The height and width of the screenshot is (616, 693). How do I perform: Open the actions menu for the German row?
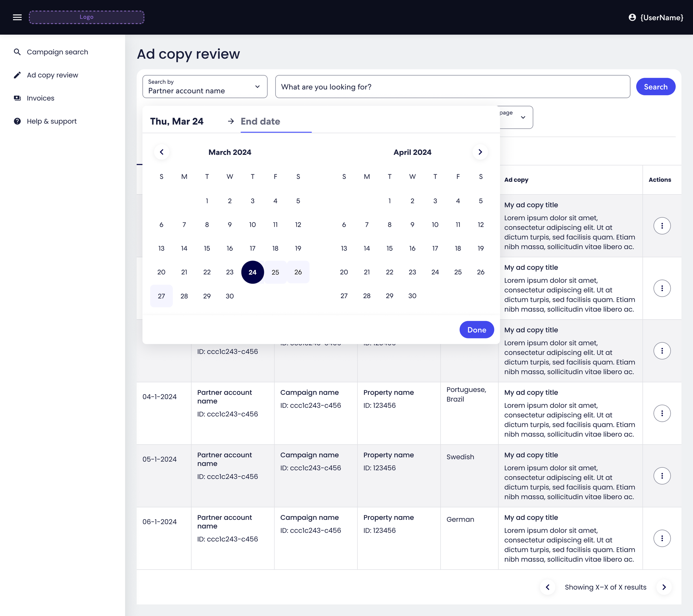662,538
